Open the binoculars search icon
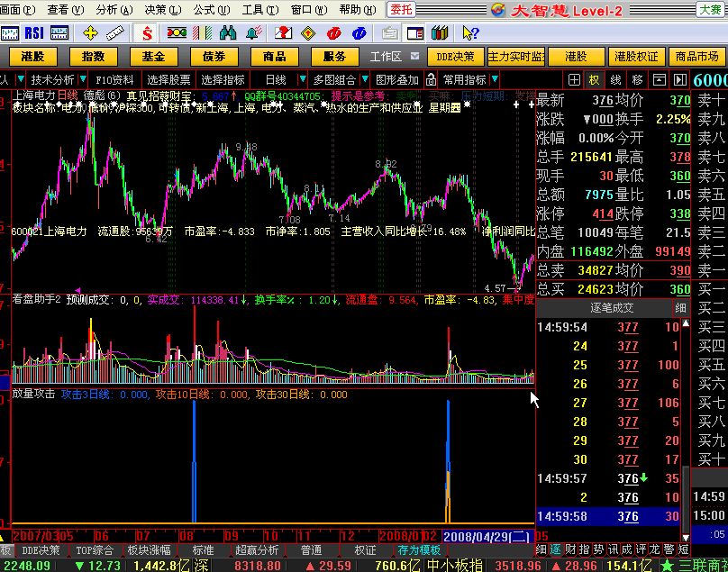This screenshot has width=728, height=572. (227, 33)
